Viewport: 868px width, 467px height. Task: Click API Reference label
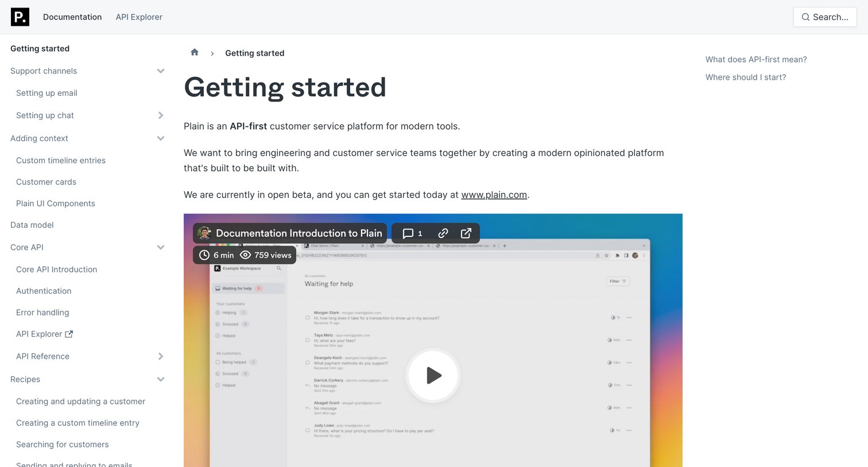[42, 356]
